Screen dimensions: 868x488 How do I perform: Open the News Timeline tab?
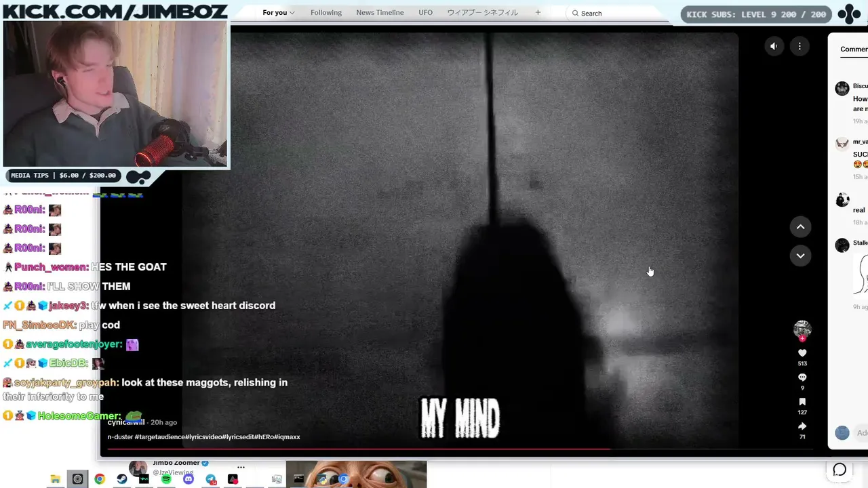380,13
